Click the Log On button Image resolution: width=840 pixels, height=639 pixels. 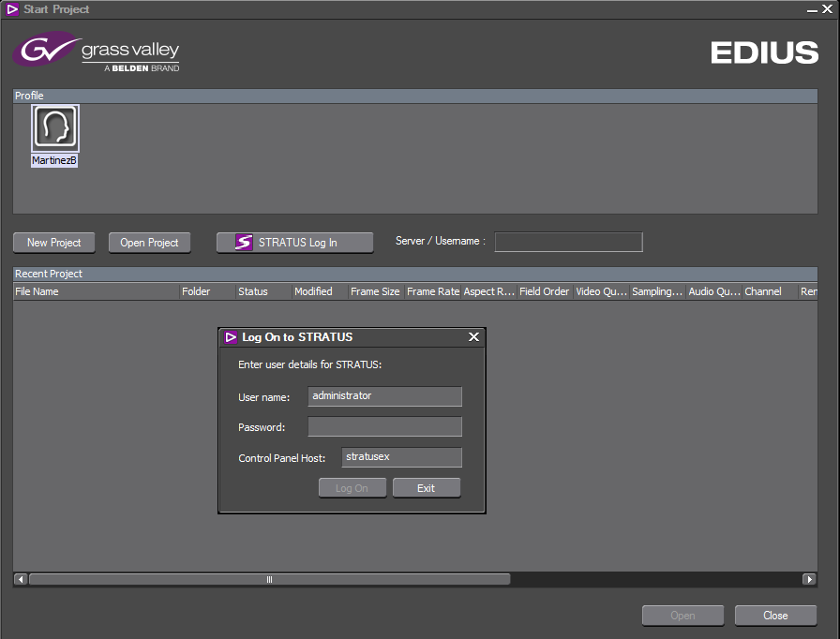click(352, 488)
